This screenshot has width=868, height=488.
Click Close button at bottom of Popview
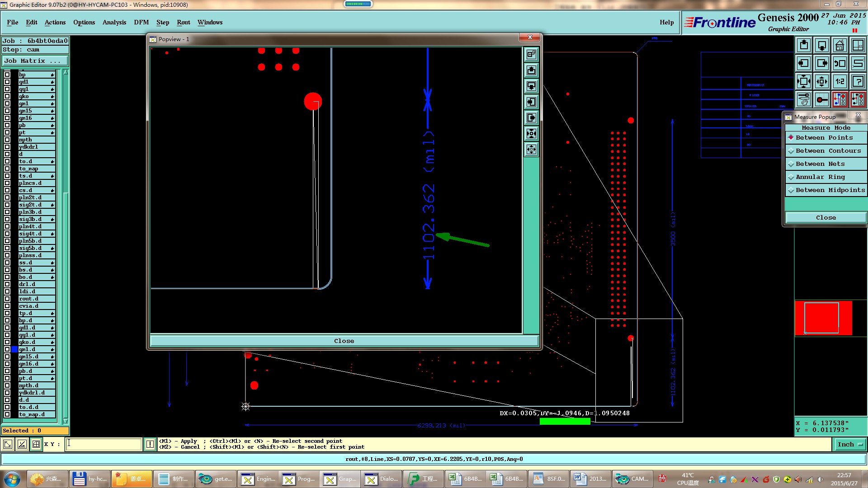click(x=344, y=341)
